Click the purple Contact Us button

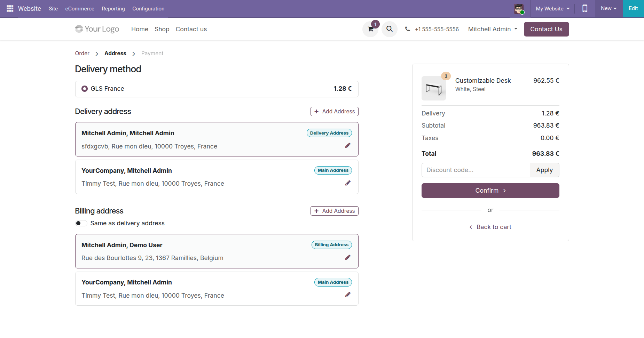(x=546, y=29)
